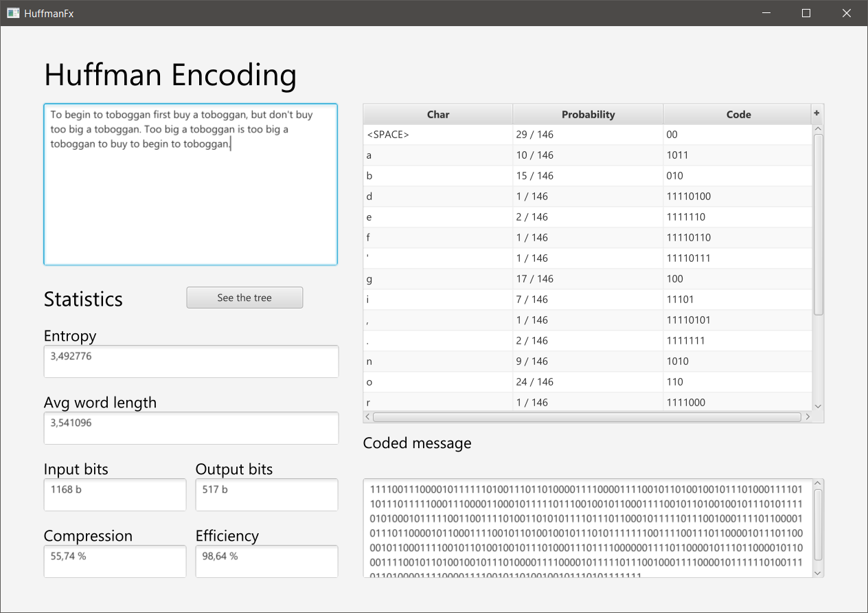
Task: Click code cell 11110101
Action: pyautogui.click(x=738, y=320)
